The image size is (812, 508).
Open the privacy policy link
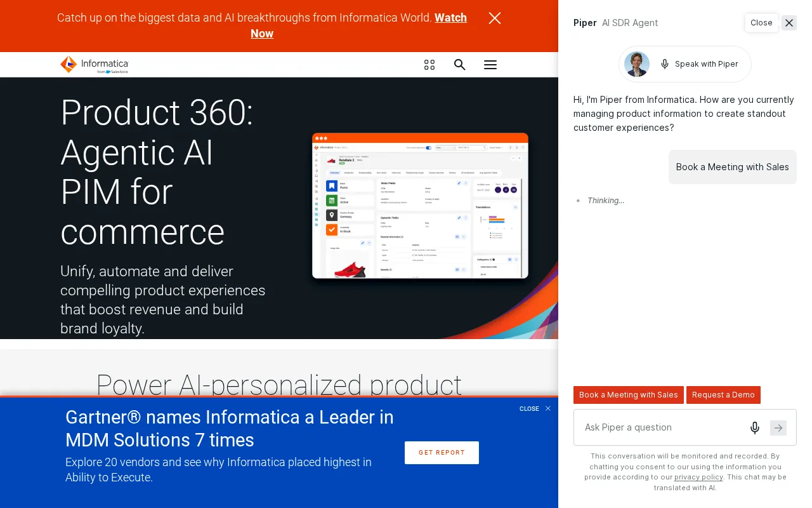pyautogui.click(x=698, y=477)
